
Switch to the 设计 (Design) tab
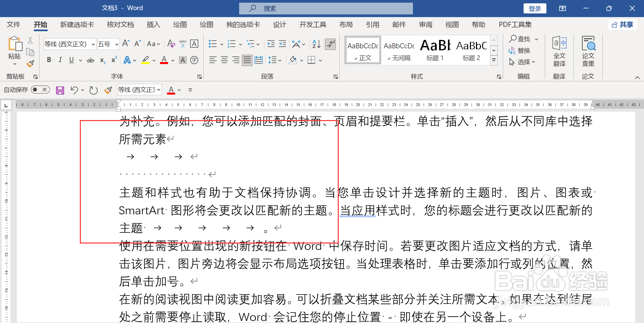[x=279, y=24]
